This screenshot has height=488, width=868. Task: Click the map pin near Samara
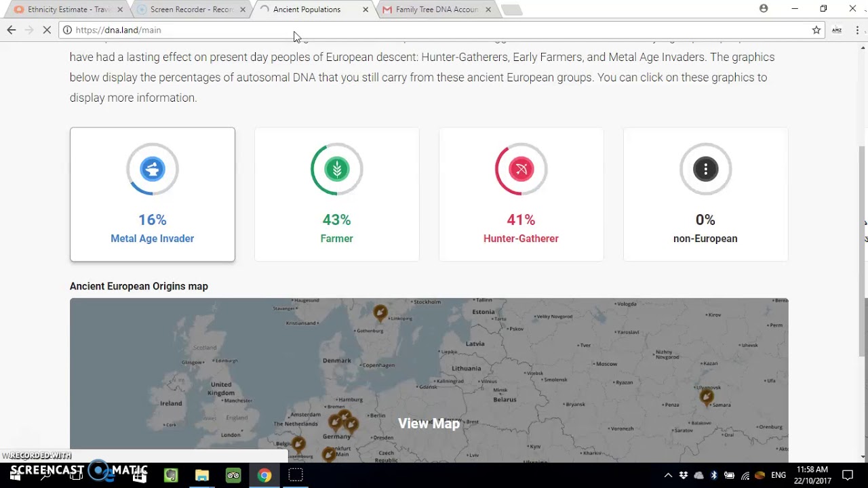707,396
